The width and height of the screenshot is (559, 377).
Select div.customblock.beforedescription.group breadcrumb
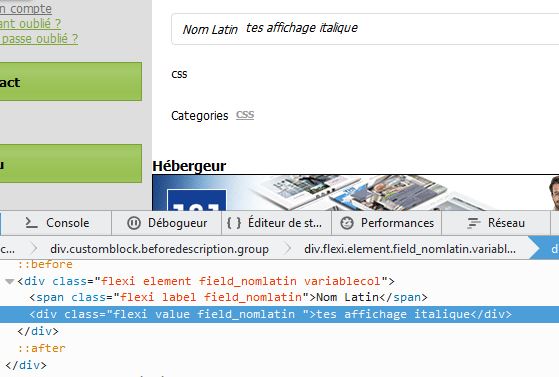(x=159, y=249)
